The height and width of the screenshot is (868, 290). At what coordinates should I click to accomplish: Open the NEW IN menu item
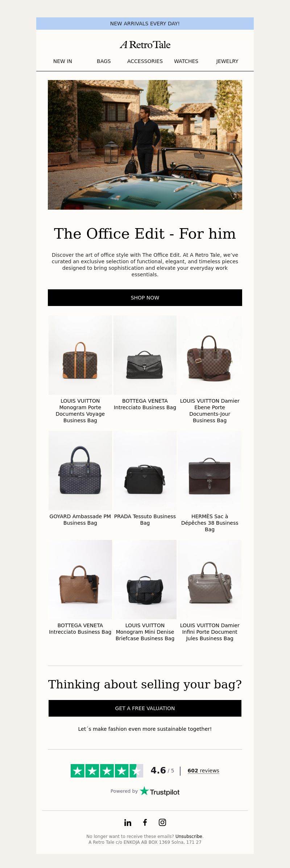(63, 61)
